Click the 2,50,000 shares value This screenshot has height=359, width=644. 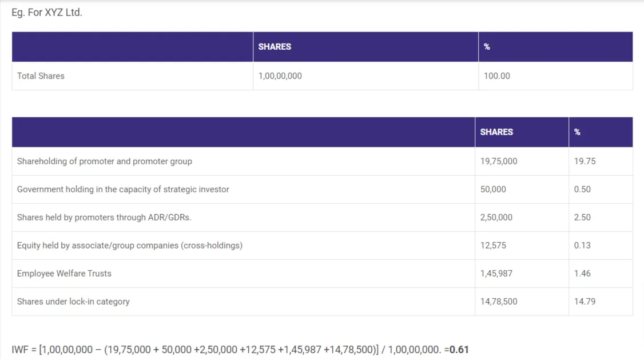pos(496,218)
